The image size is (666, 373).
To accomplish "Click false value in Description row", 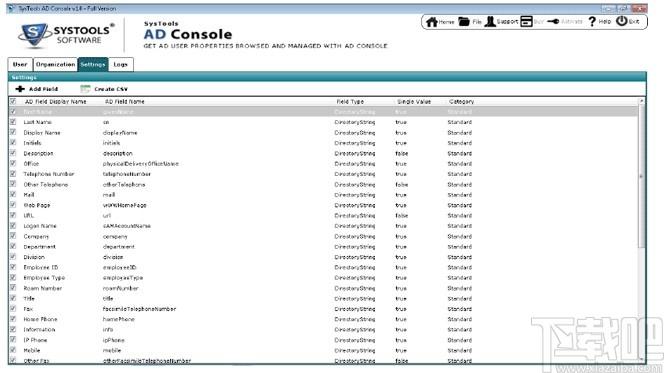I will [x=401, y=153].
